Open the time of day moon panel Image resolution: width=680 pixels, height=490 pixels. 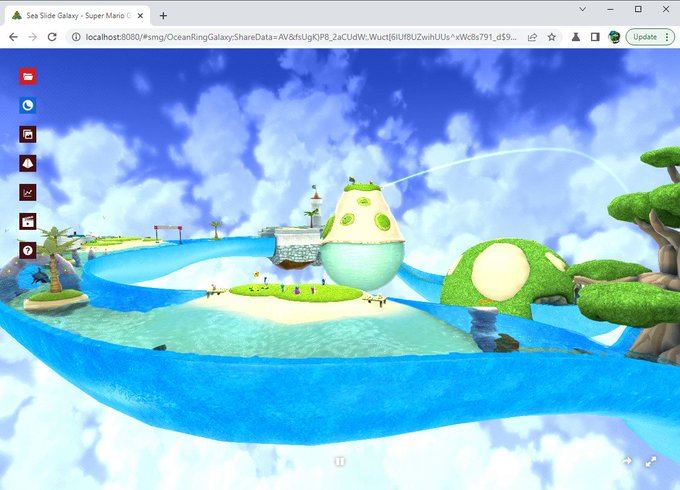click(28, 105)
